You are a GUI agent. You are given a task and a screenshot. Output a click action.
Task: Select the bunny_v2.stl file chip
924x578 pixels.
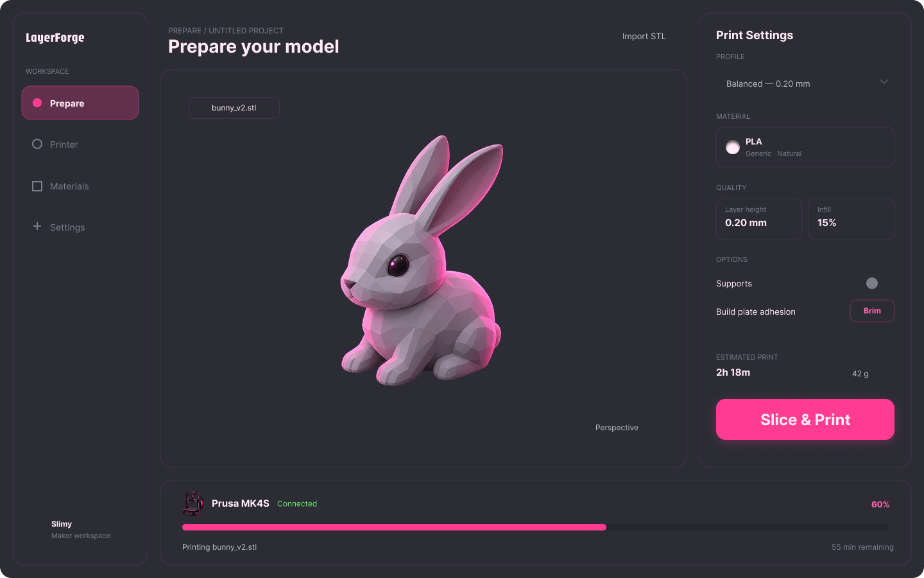pos(234,108)
